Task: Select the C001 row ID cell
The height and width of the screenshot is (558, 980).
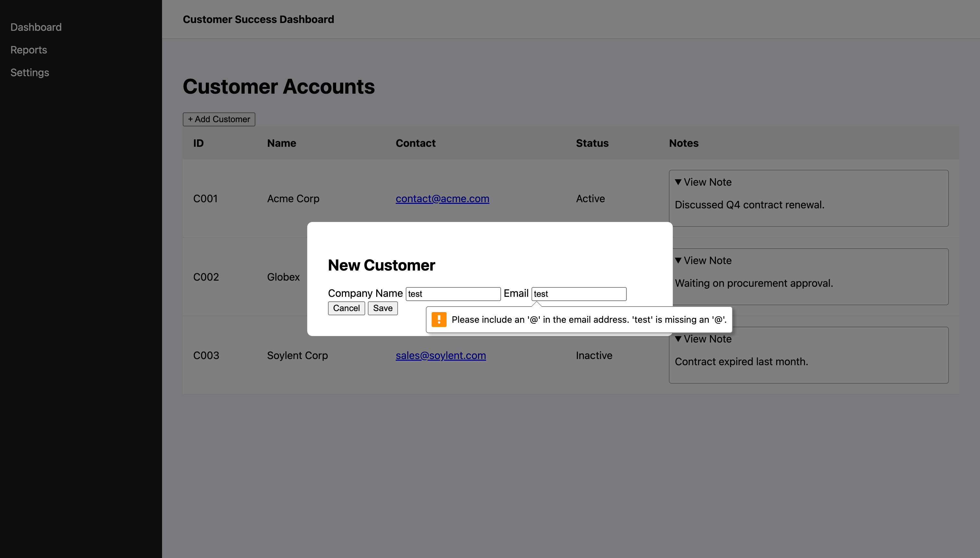Action: 205,199
